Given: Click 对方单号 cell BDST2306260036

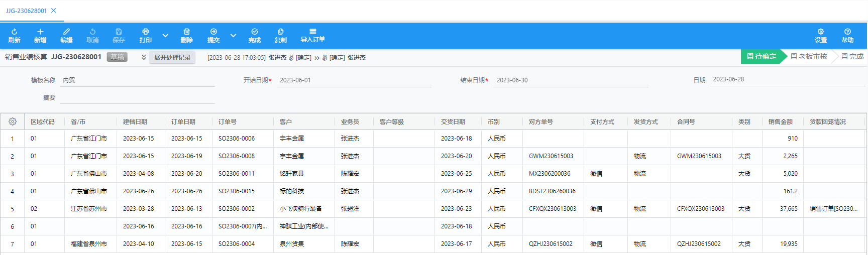Looking at the screenshot, I should point(552,191).
